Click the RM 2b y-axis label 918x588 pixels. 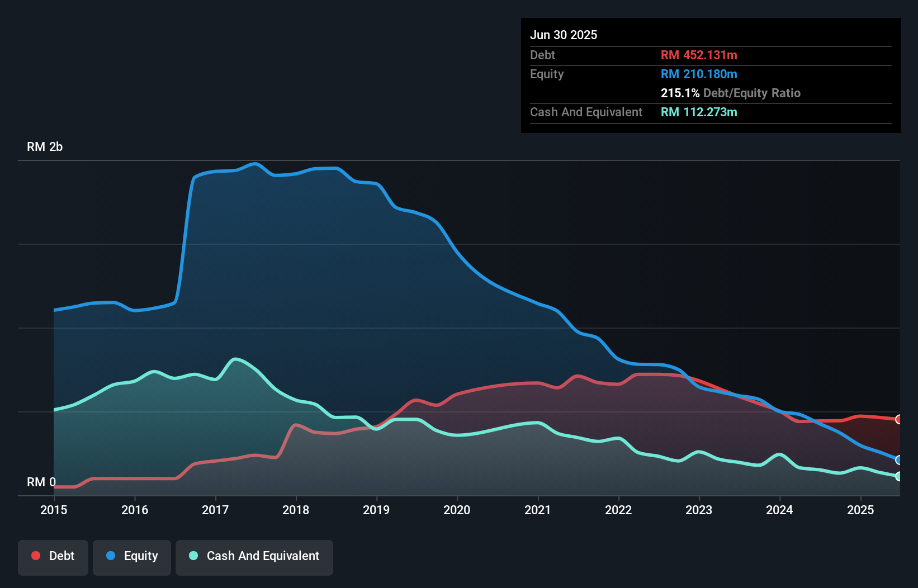[x=45, y=146]
